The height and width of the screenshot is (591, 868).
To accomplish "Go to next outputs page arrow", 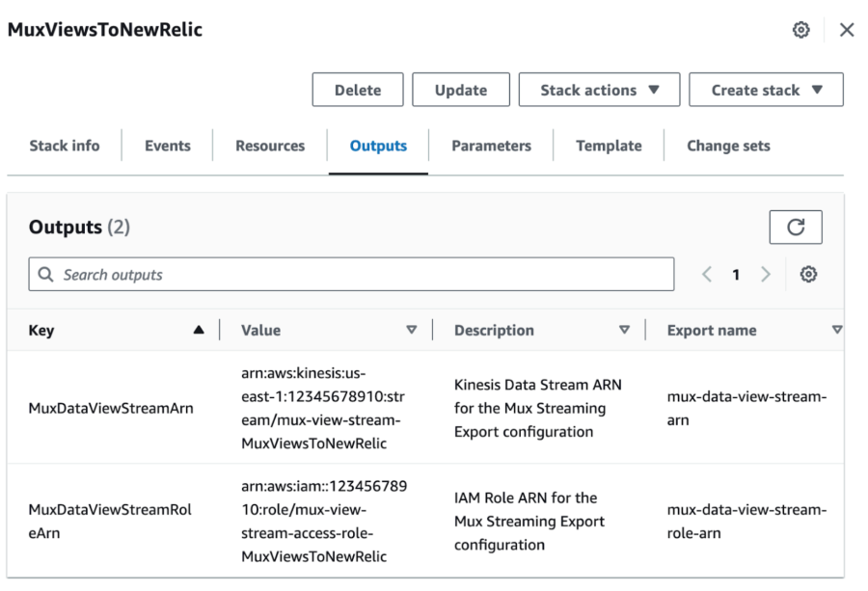I will click(x=766, y=275).
